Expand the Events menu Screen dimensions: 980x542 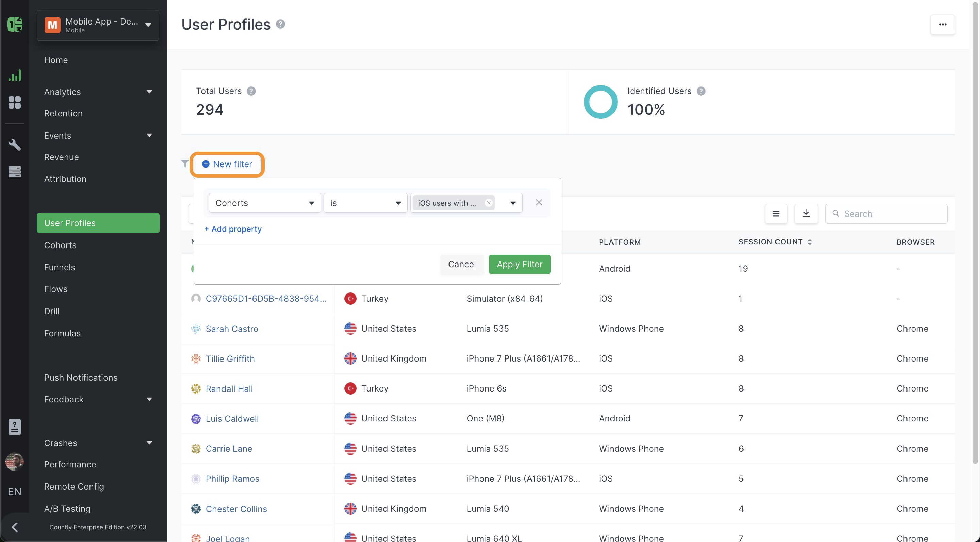(149, 135)
